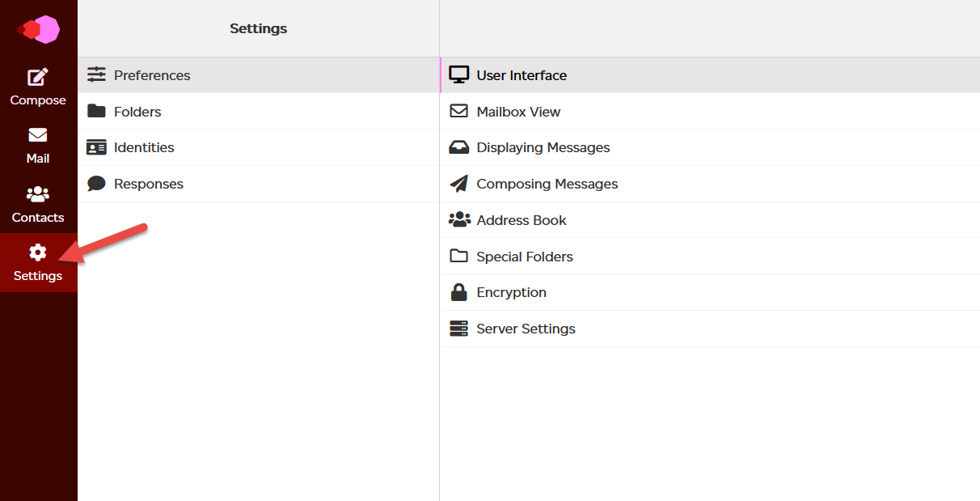Click the Server Settings server icon
The width and height of the screenshot is (980, 501).
click(x=458, y=328)
